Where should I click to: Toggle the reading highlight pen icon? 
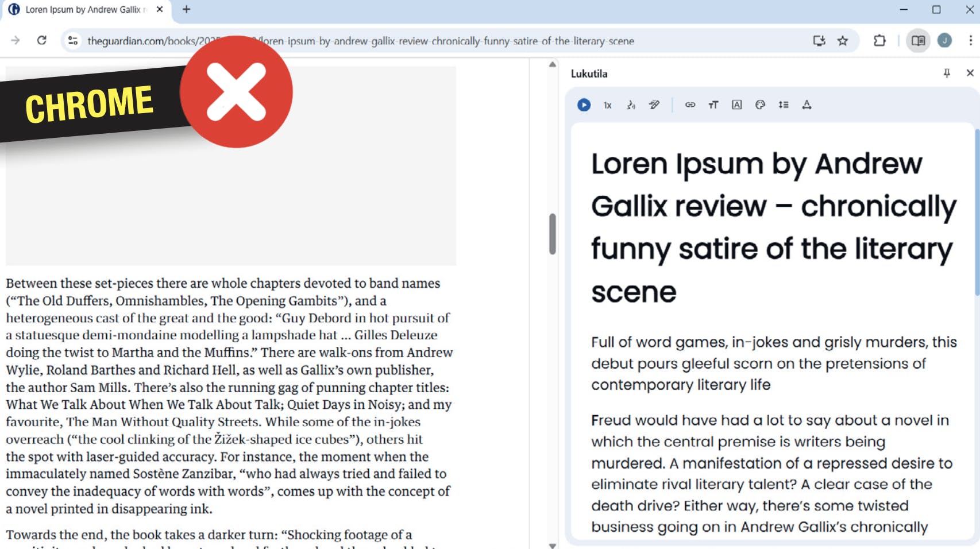(654, 105)
